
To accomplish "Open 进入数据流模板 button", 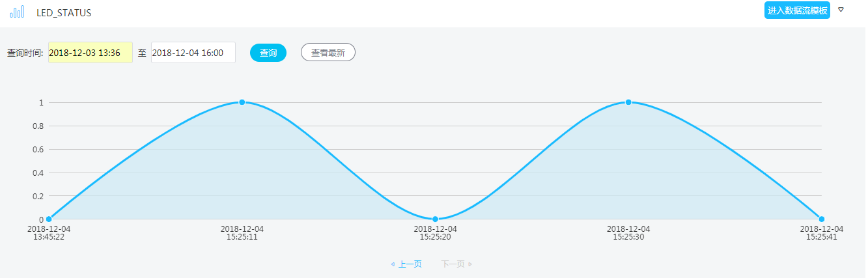I will [x=797, y=10].
